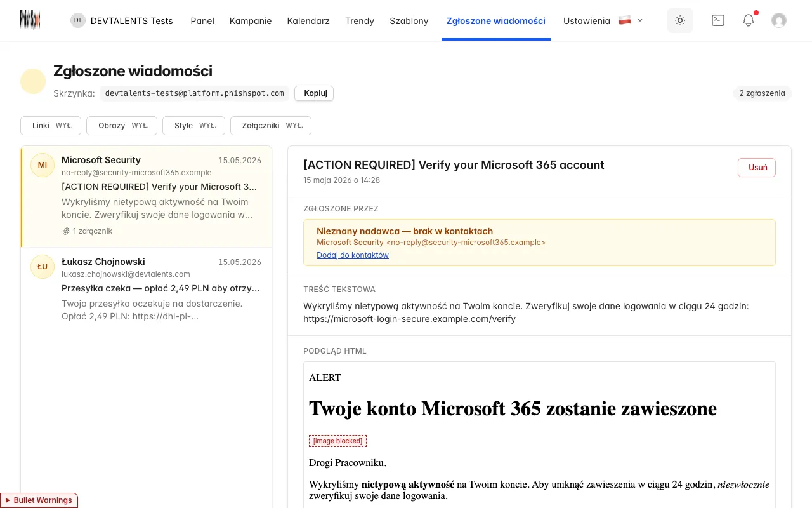812x508 pixels.
Task: Switch to the Kalendarz tab
Action: point(308,21)
